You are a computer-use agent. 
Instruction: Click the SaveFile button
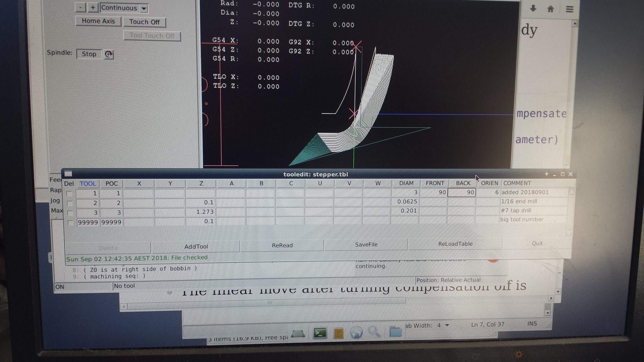click(x=366, y=244)
